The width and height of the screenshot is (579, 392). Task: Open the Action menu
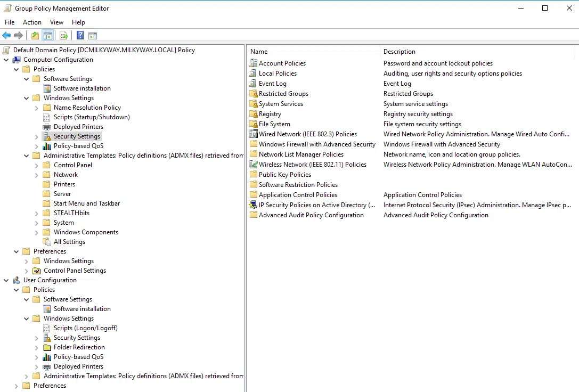(x=32, y=22)
